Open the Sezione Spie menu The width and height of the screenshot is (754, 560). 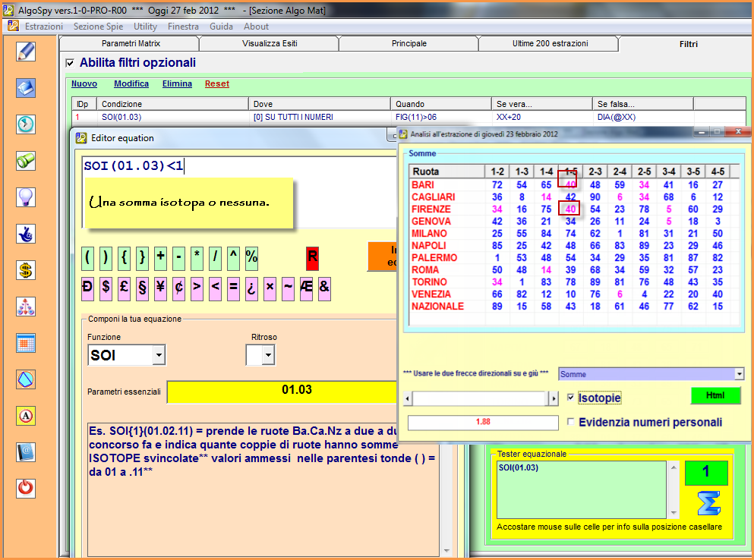[x=98, y=27]
